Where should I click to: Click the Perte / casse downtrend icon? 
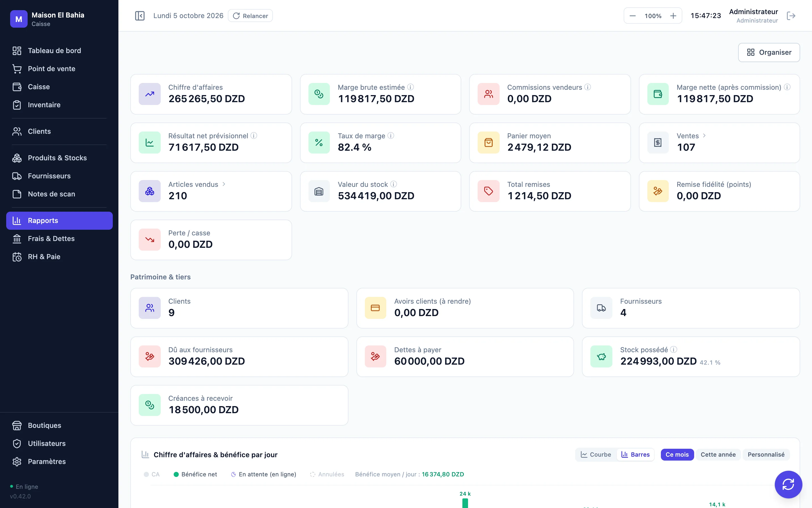pos(150,240)
